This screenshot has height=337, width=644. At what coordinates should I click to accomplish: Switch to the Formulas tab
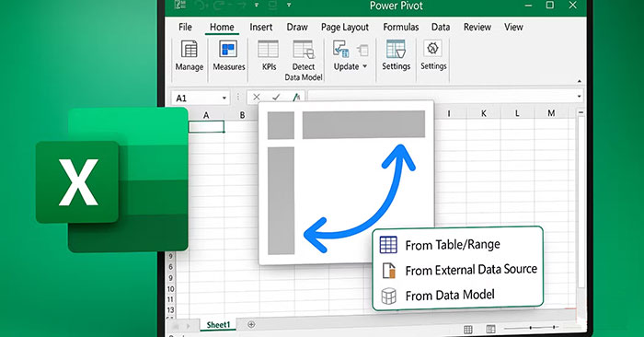(401, 27)
